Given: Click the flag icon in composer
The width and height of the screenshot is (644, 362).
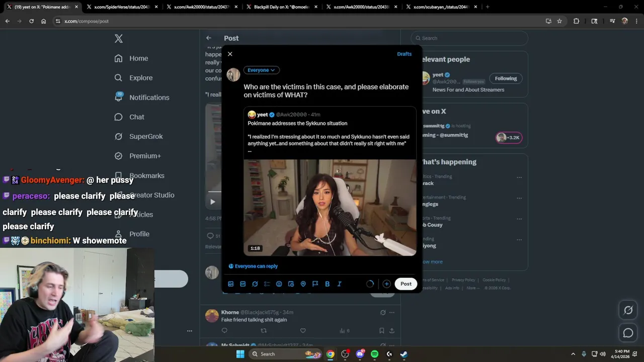Looking at the screenshot, I should 315,284.
